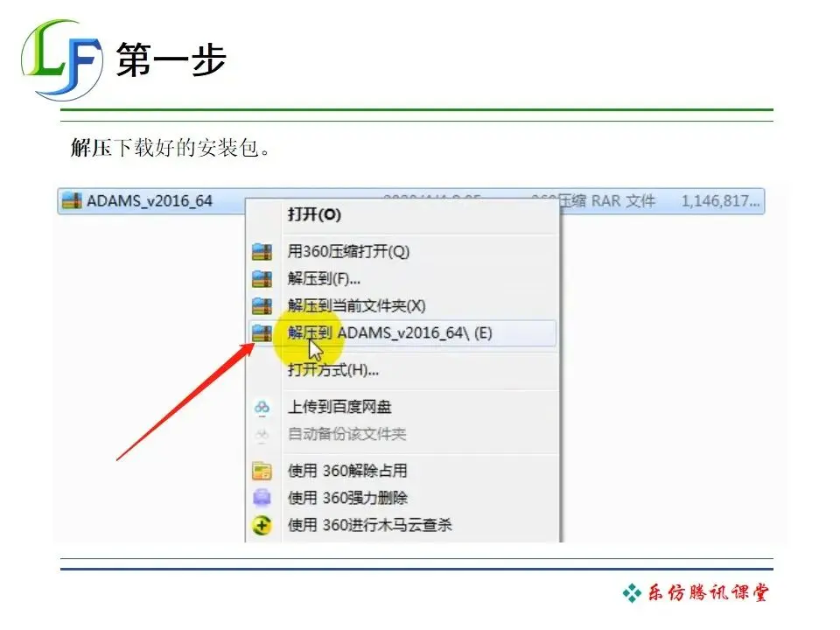This screenshot has width=840, height=630.
Task: Click the file size value 1,146,817...
Action: (720, 201)
